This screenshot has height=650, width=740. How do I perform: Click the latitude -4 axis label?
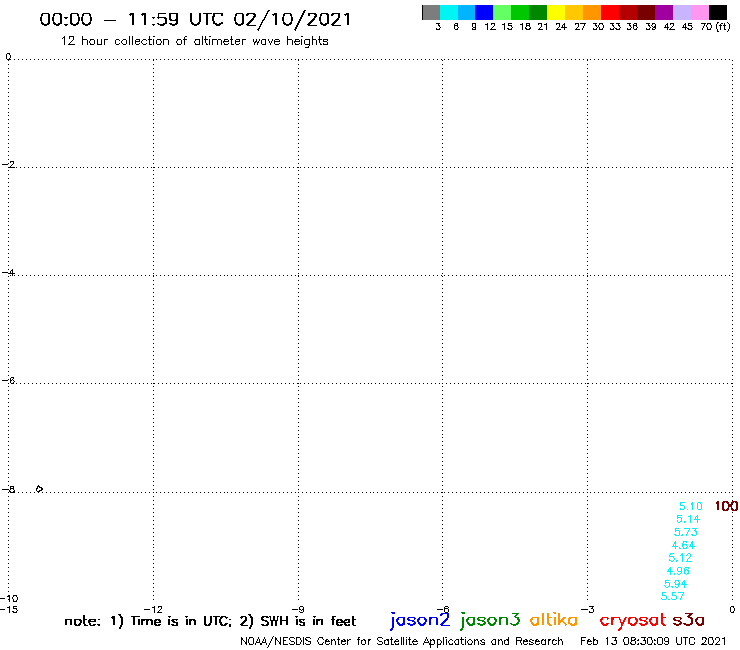(8, 272)
